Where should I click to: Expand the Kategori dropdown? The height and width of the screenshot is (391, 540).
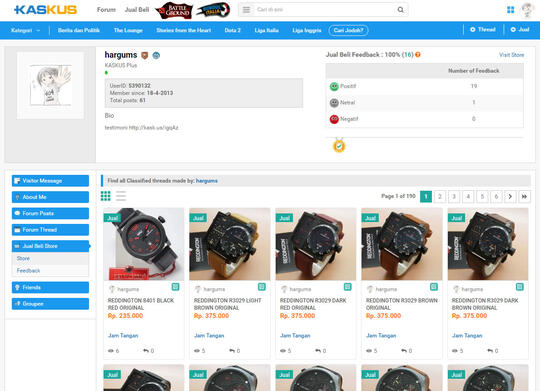[25, 30]
